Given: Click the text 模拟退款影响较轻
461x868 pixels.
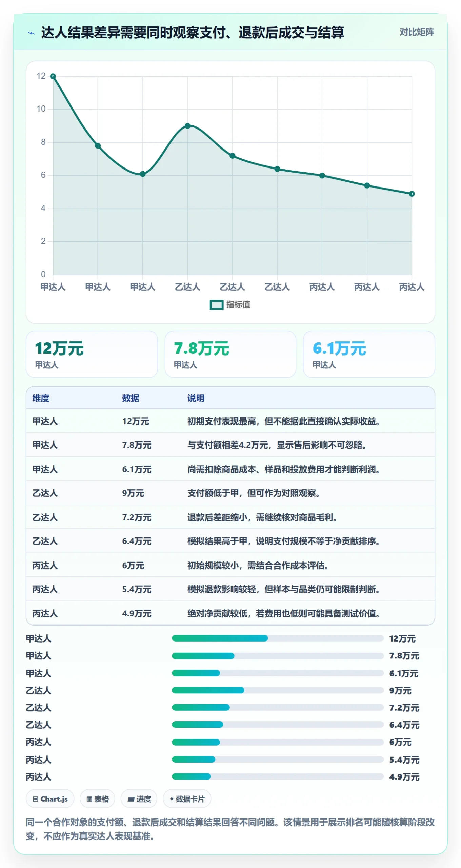Looking at the screenshot, I should tap(221, 590).
